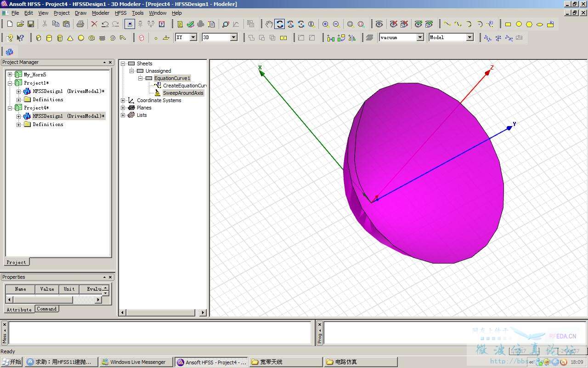Select the Draw Spiral tool

(113, 38)
